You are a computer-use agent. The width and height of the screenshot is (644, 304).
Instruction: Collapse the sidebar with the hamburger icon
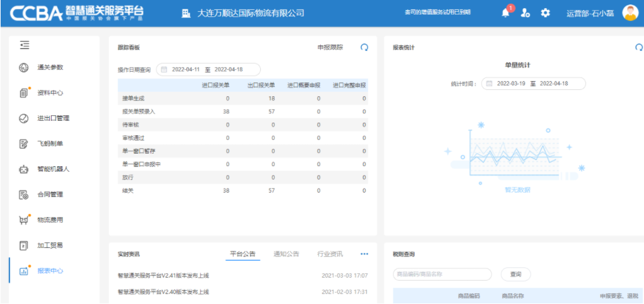(25, 45)
